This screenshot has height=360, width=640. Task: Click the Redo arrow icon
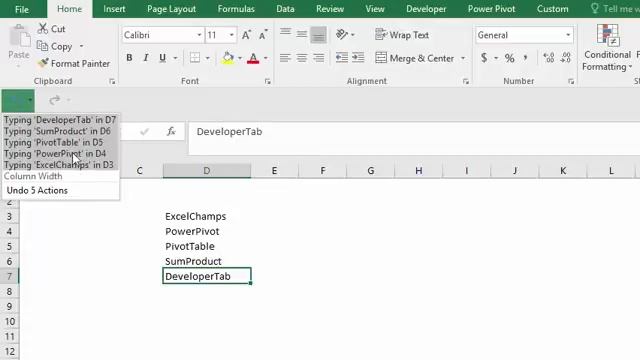[54, 100]
